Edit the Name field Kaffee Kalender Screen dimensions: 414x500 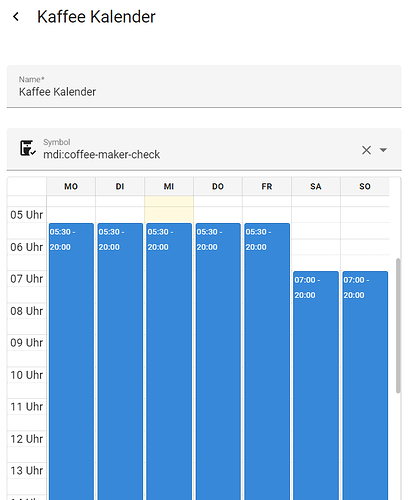[204, 86]
